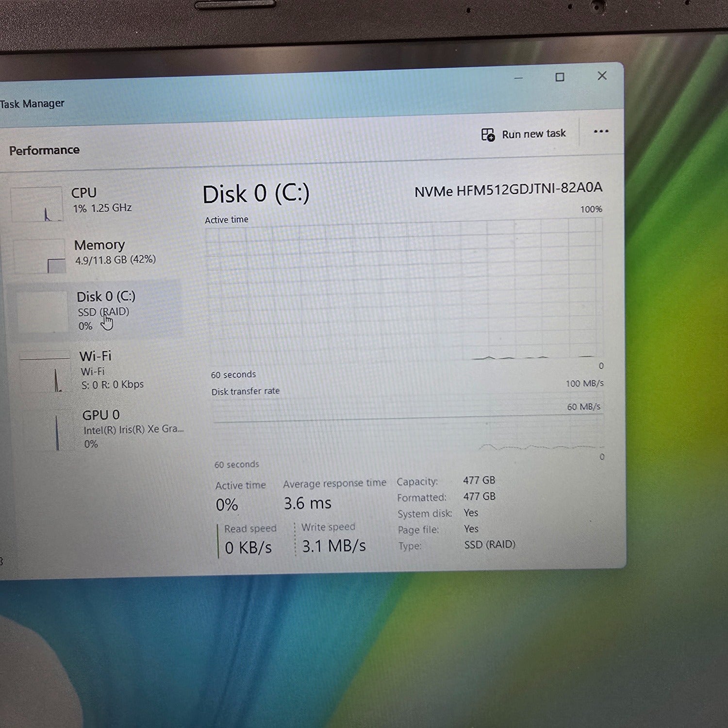Viewport: 728px width, 728px height.
Task: Select the CPU label in the sidebar
Action: tap(84, 193)
